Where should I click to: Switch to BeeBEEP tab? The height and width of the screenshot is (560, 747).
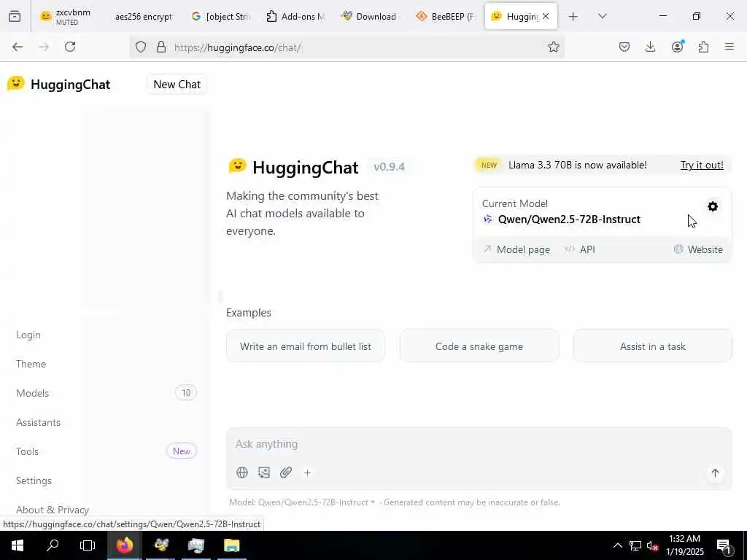pos(445,17)
